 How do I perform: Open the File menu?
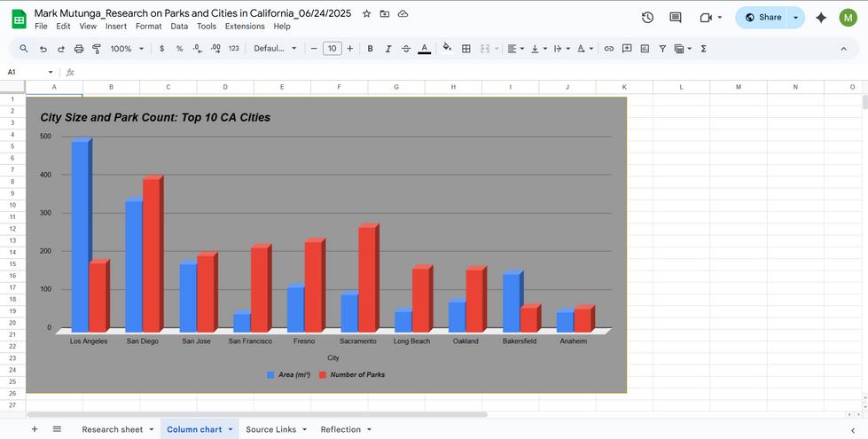tap(41, 26)
